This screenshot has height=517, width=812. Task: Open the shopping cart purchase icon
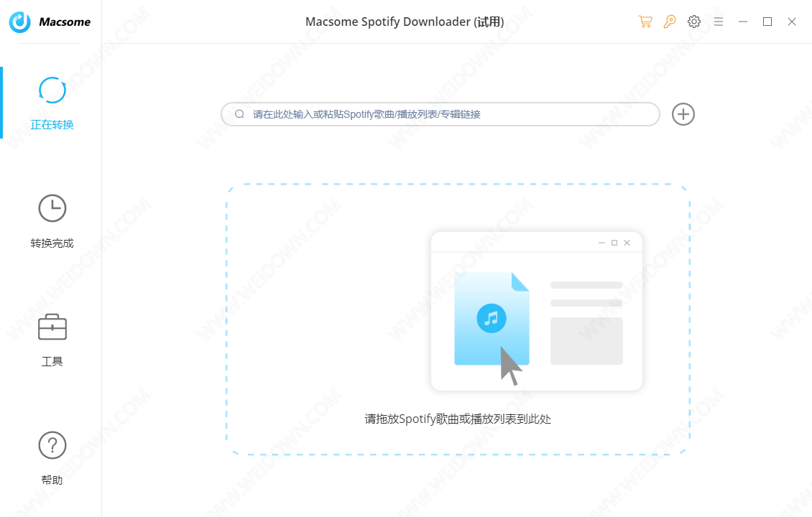point(645,22)
